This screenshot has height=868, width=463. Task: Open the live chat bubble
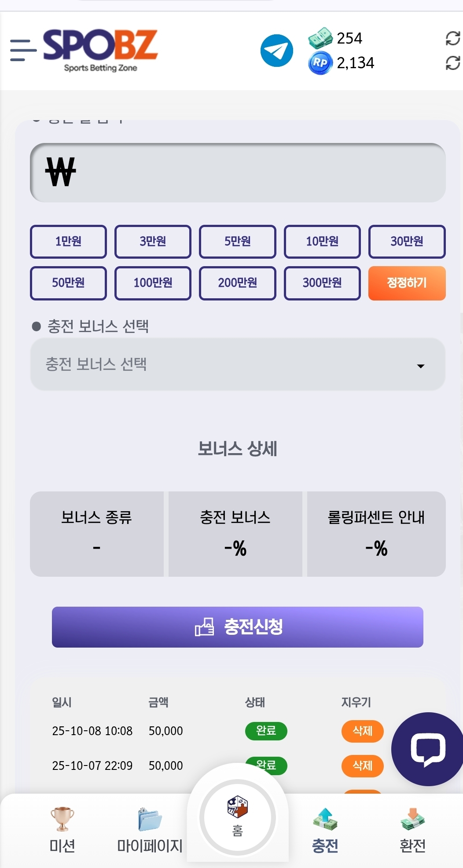(427, 749)
